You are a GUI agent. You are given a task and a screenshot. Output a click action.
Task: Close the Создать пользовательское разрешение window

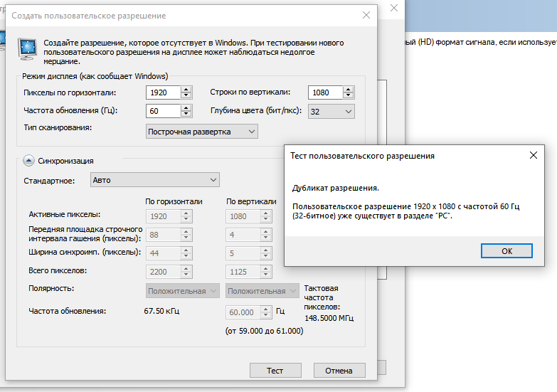click(x=366, y=15)
